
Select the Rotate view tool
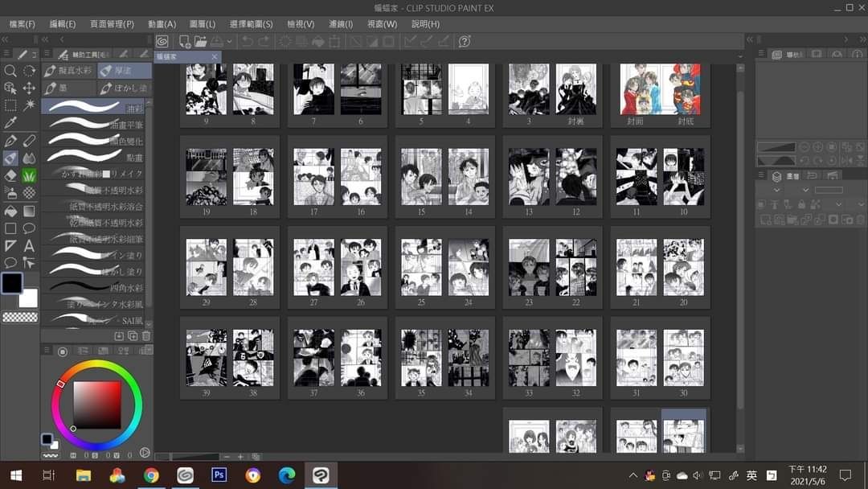tap(29, 71)
